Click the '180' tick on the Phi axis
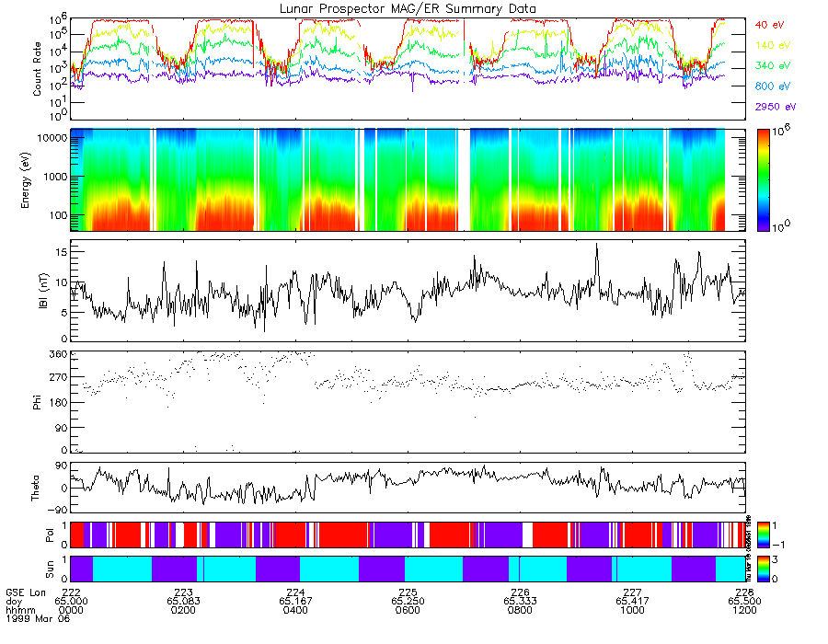 (x=59, y=403)
